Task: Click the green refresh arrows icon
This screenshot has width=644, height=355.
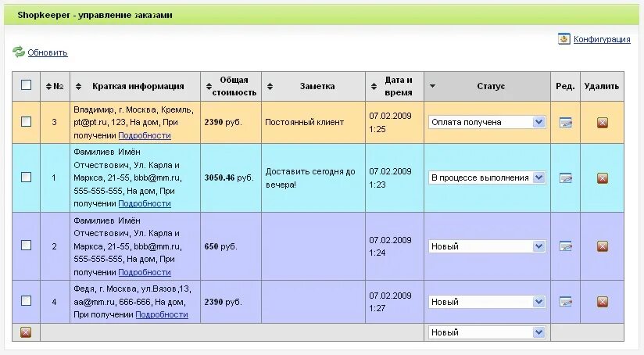Action: [19, 52]
